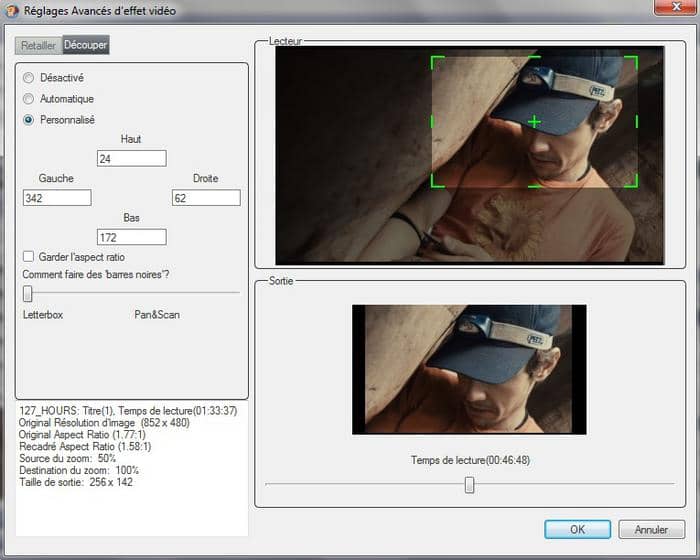Click the Sortie output preview thumbnail
Image resolution: width=700 pixels, height=560 pixels.
click(x=469, y=369)
